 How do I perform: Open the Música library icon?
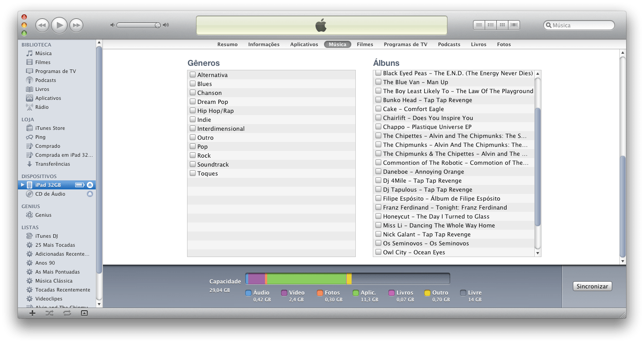pyautogui.click(x=30, y=53)
